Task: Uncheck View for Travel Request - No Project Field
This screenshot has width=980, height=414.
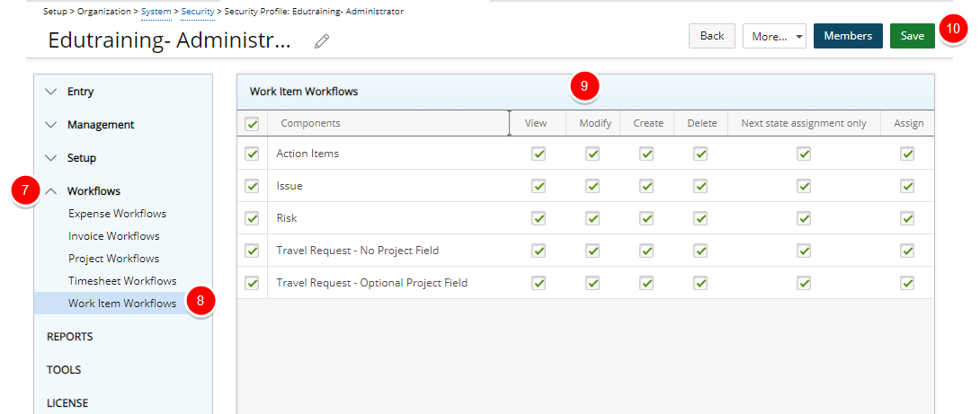Action: click(x=539, y=251)
